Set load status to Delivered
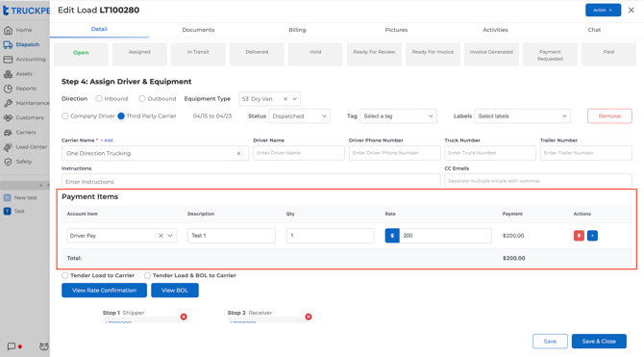This screenshot has height=357, width=644. [257, 54]
